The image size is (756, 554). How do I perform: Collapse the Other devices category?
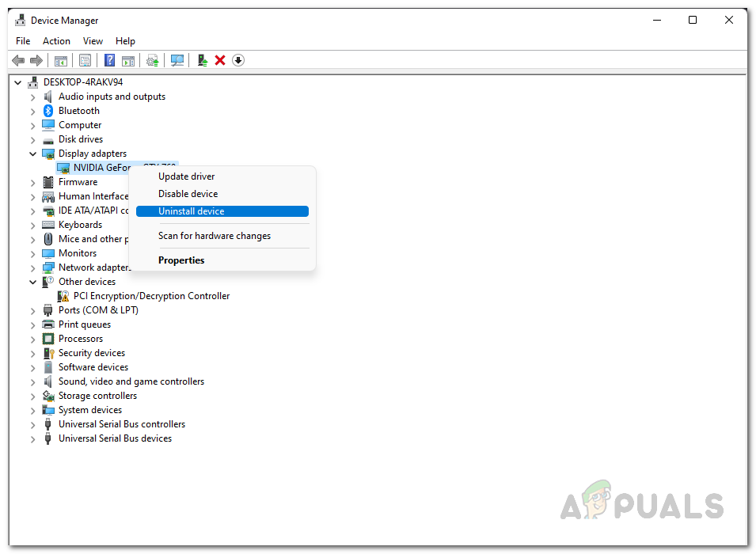click(32, 282)
